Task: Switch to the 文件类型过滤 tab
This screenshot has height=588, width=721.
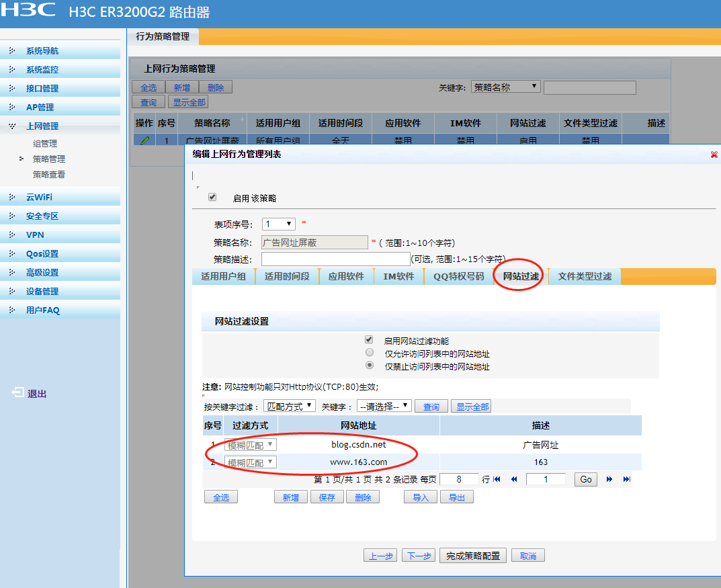Action: coord(585,276)
